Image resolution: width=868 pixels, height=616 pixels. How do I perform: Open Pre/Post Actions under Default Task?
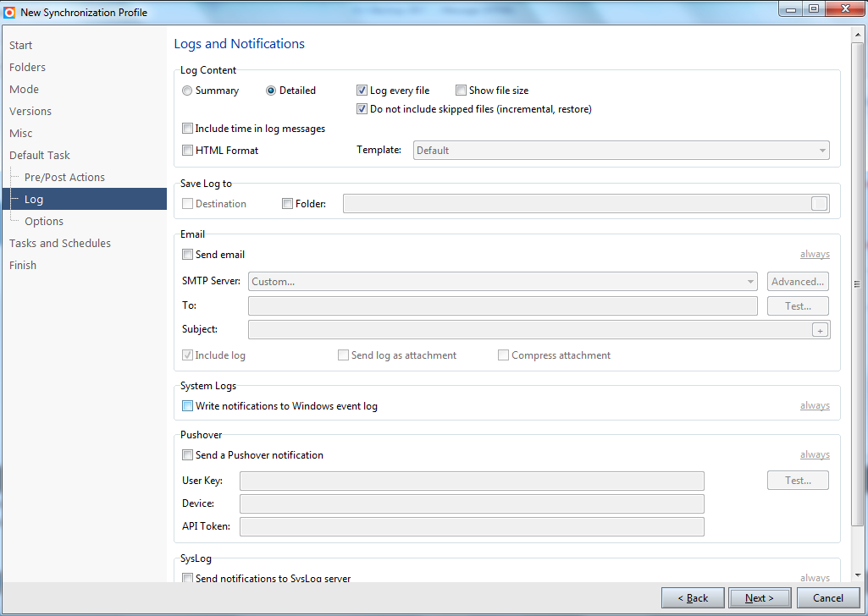click(x=64, y=177)
